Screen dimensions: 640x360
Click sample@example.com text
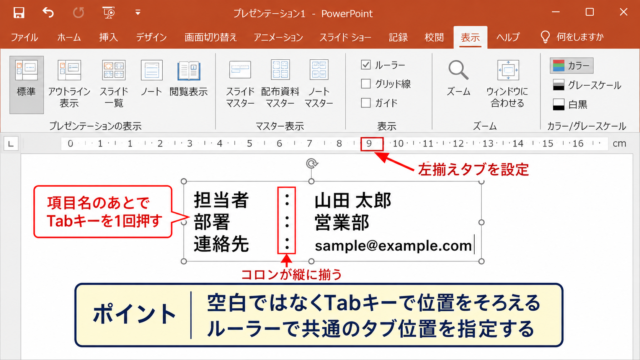tap(393, 245)
